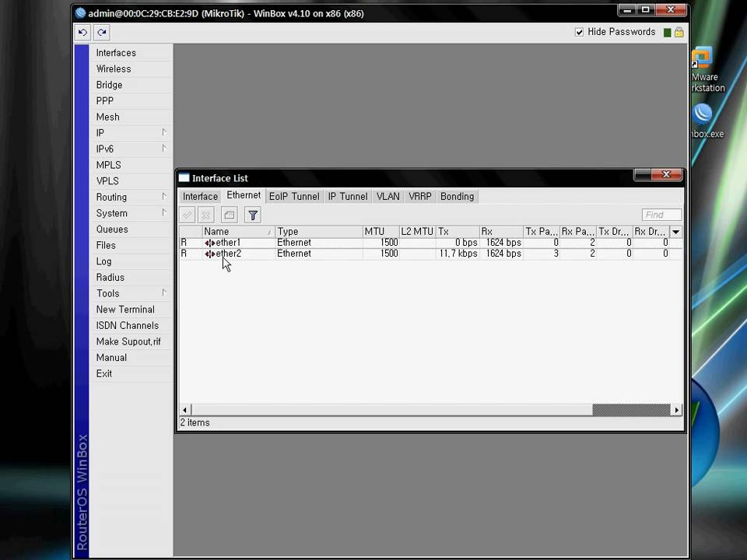The image size is (747, 560).
Task: Sort by the Name column header
Action: tap(239, 232)
